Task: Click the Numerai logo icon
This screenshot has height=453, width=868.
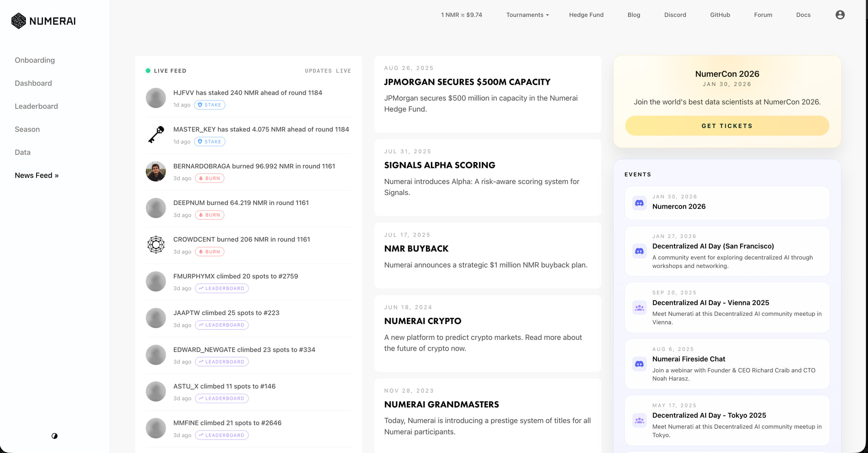Action: 19,21
